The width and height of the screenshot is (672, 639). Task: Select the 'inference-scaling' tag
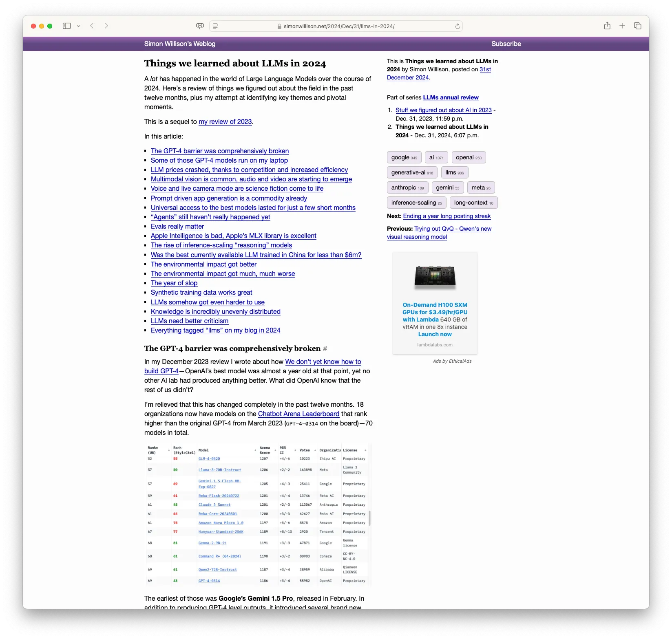pos(417,203)
